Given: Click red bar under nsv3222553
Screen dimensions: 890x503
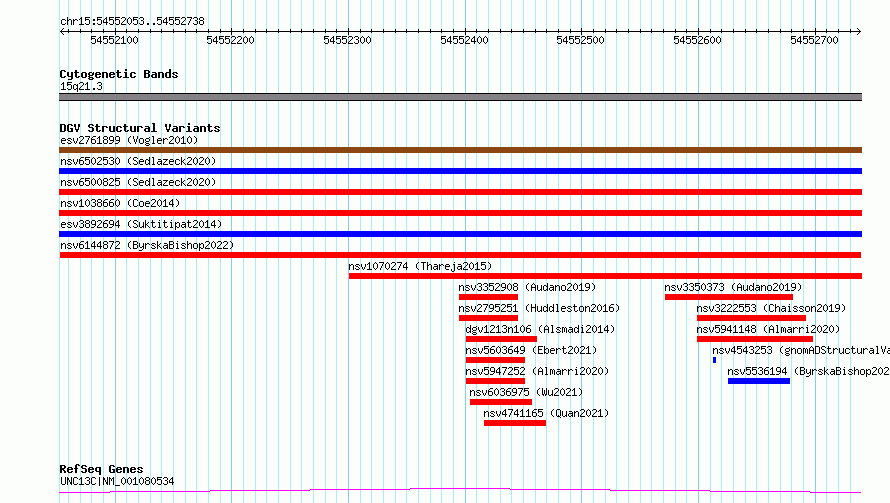Looking at the screenshot, I should coord(752,318).
